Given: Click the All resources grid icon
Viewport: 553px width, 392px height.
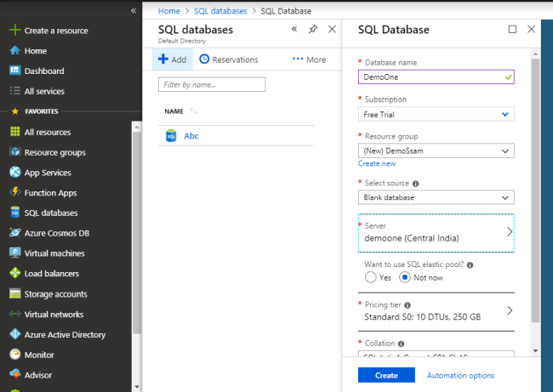Looking at the screenshot, I should coord(14,132).
